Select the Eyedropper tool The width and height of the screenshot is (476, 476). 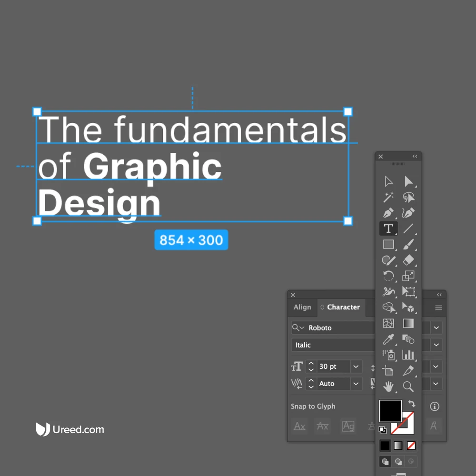tap(388, 339)
